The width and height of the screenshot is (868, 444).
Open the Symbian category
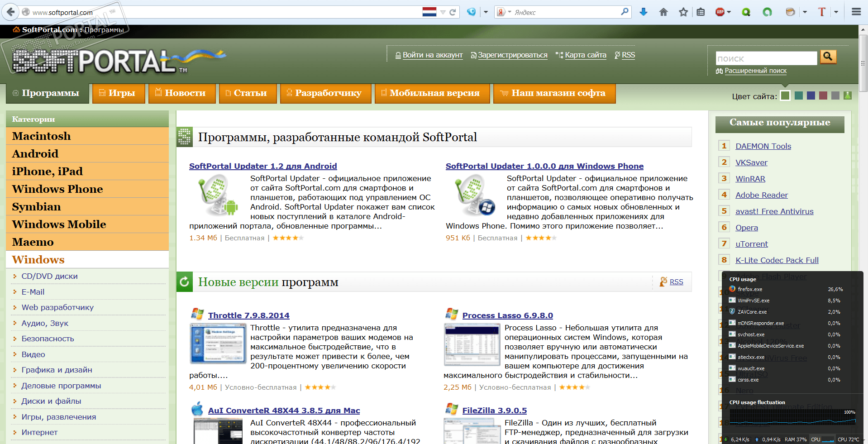point(87,207)
